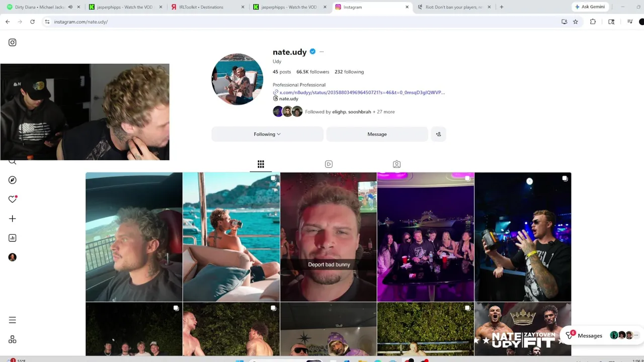Image resolution: width=644 pixels, height=362 pixels.
Task: Select the Posts grid tab on profile
Action: pyautogui.click(x=261, y=164)
